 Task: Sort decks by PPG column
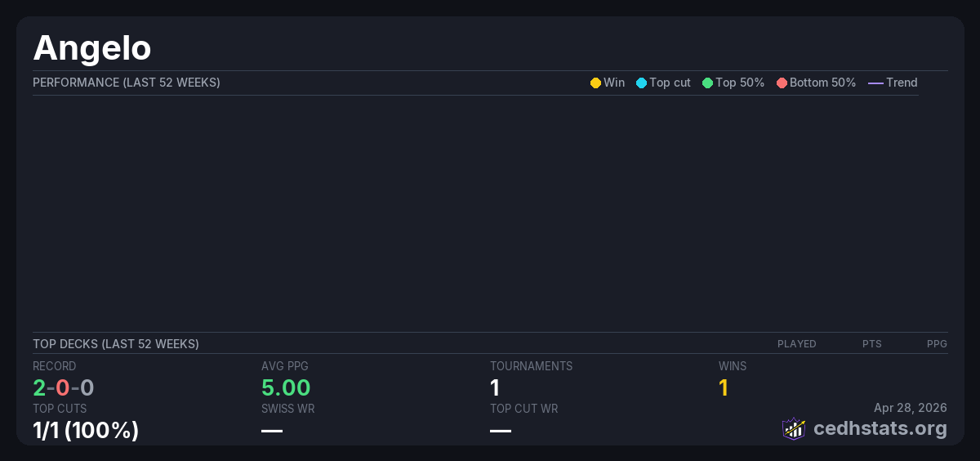[x=937, y=344]
